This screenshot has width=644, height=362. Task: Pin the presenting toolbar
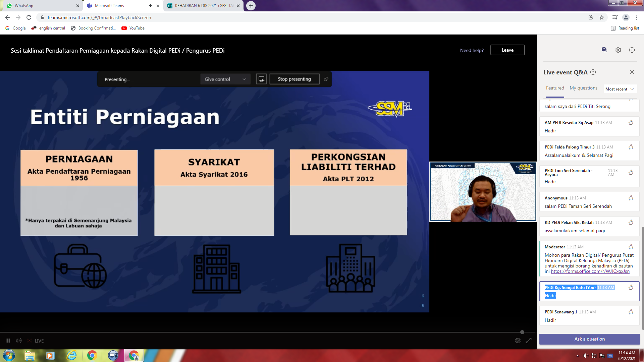326,79
